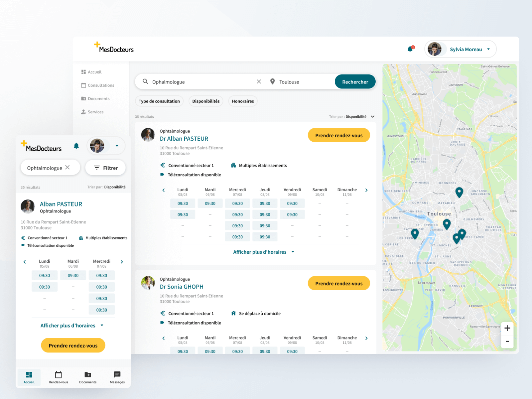The width and height of the screenshot is (532, 399).
Task: Switch to Documents tab in mobile bottom bar
Action: (x=88, y=377)
